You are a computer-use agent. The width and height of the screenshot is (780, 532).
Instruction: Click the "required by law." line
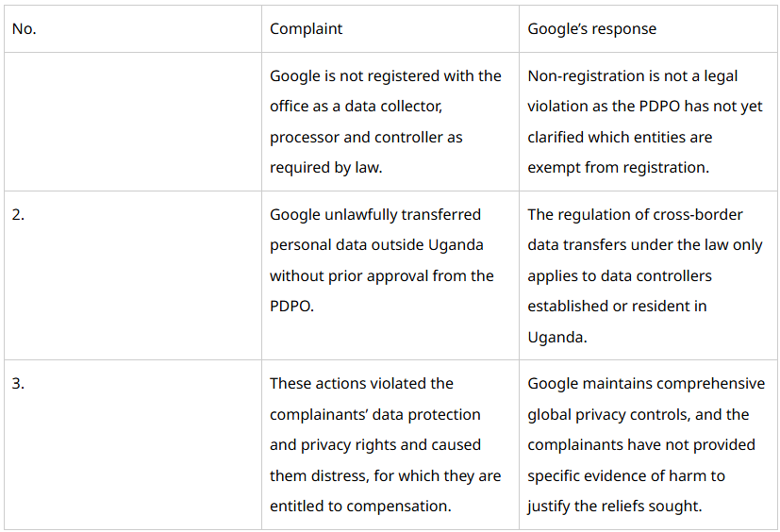325,168
